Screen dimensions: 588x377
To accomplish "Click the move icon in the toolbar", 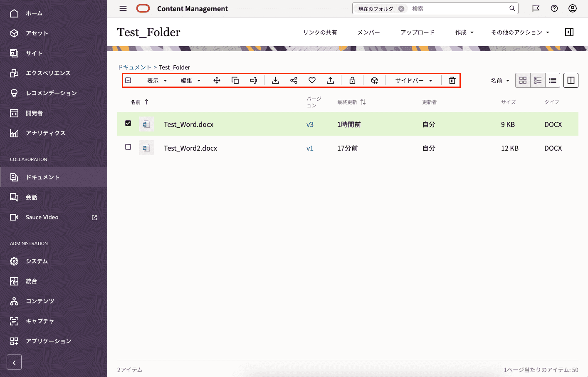I will pos(217,80).
